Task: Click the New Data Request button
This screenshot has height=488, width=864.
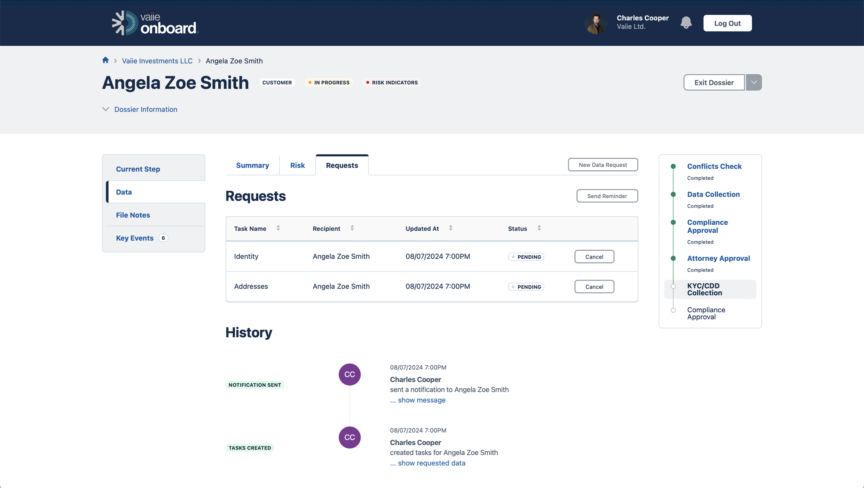Action: pos(602,165)
